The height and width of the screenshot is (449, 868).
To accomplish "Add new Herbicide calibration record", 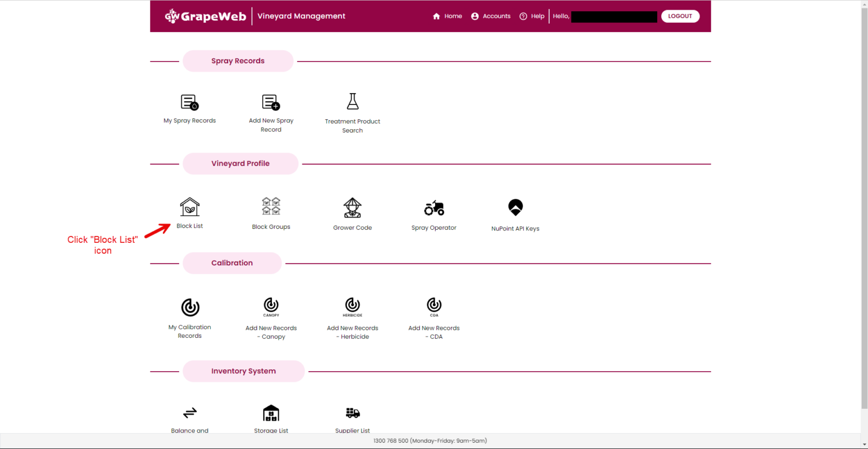I will click(x=353, y=307).
